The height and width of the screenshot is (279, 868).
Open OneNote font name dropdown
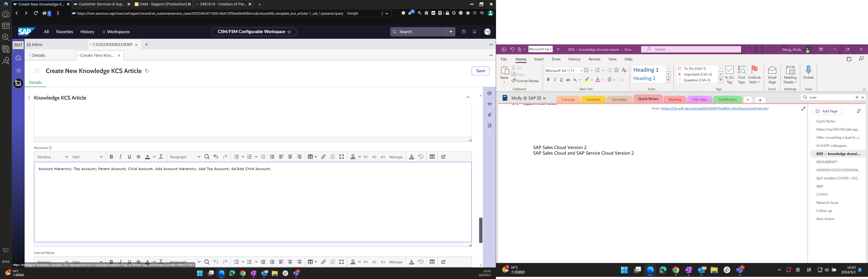coord(568,70)
